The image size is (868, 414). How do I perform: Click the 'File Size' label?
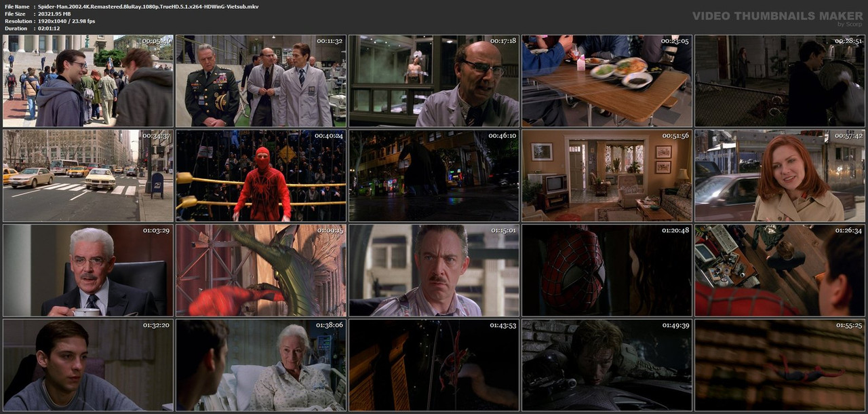pos(15,14)
